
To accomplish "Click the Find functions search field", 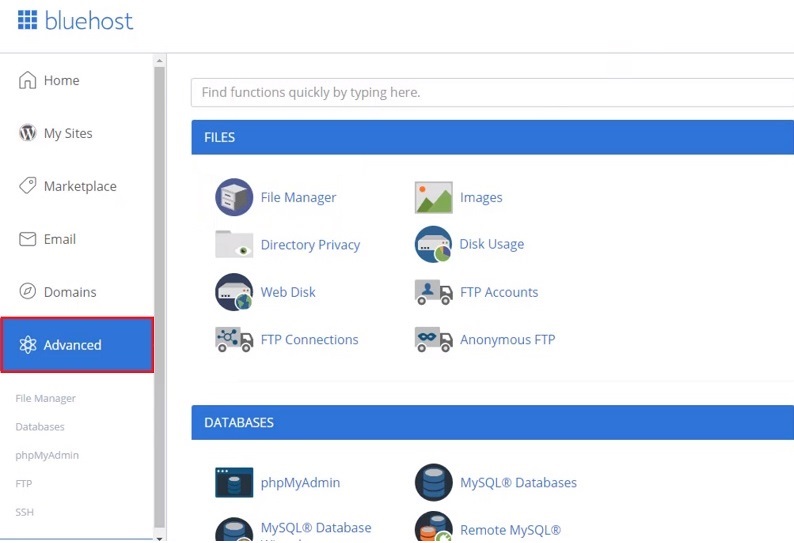I will pos(490,92).
